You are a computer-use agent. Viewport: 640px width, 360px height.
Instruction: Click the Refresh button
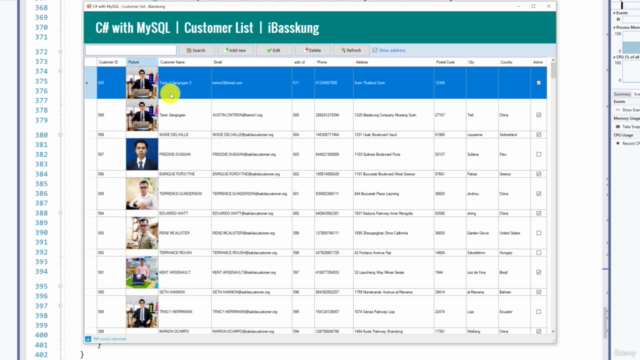pyautogui.click(x=351, y=50)
